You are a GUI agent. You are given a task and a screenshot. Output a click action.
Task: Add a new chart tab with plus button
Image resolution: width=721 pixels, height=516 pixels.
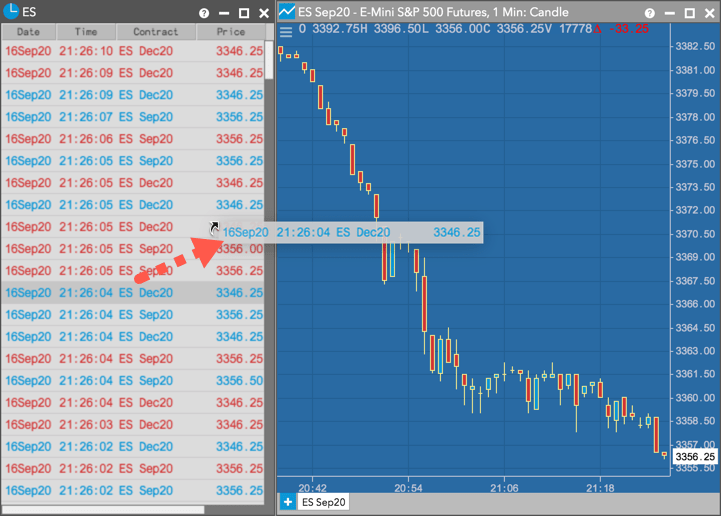click(288, 502)
